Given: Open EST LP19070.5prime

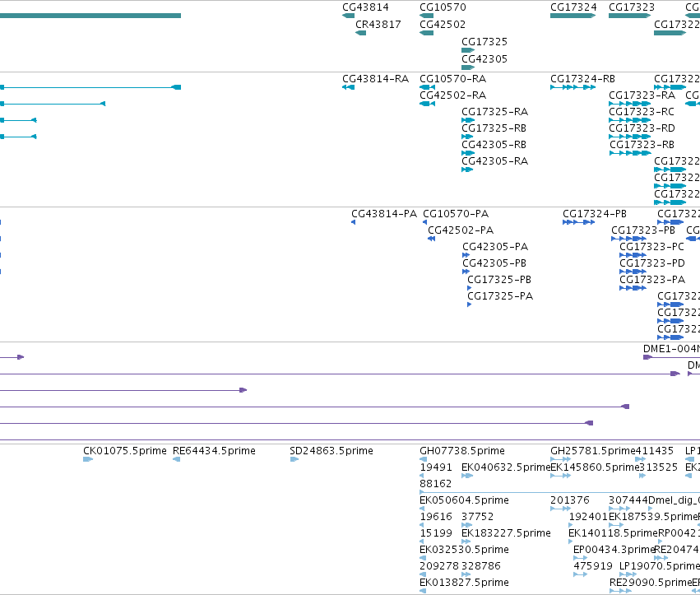Looking at the screenshot, I should tap(660, 566).
